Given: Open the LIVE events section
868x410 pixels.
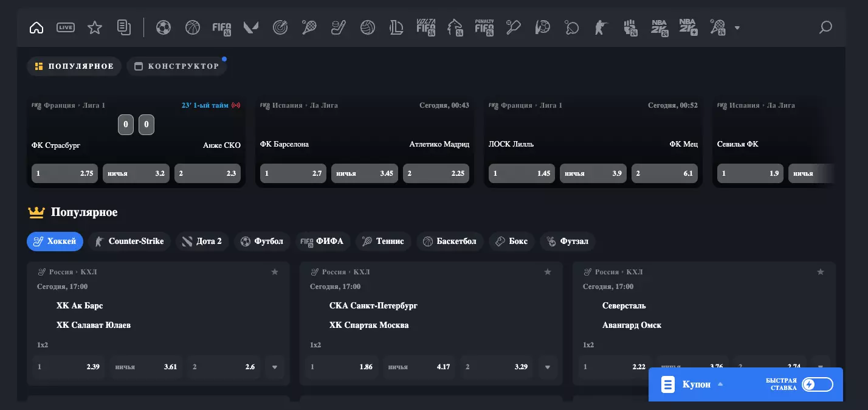Looking at the screenshot, I should (66, 27).
